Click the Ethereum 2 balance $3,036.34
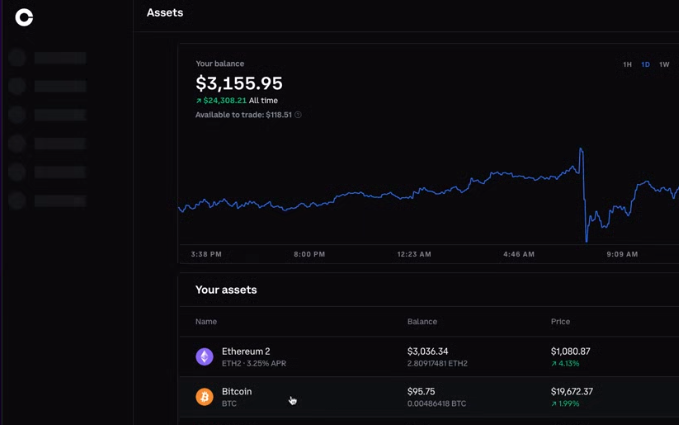Image resolution: width=679 pixels, height=425 pixels. tap(427, 351)
